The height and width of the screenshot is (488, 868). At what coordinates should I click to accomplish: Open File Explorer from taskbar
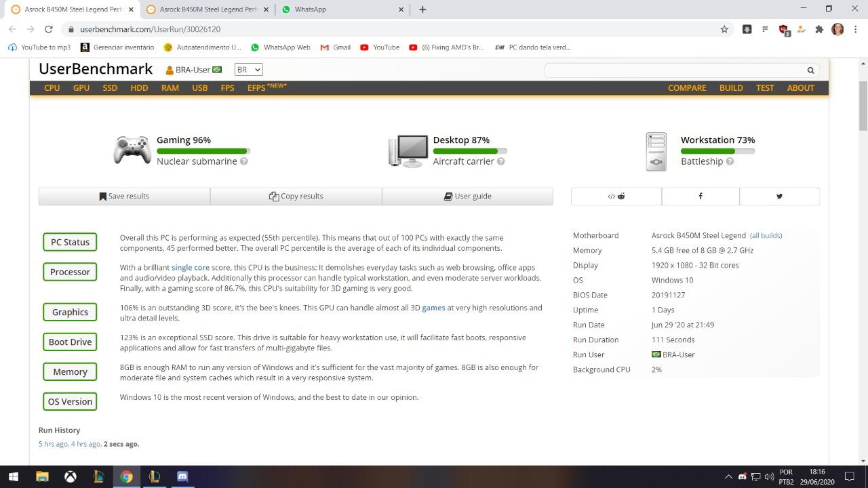(x=42, y=476)
